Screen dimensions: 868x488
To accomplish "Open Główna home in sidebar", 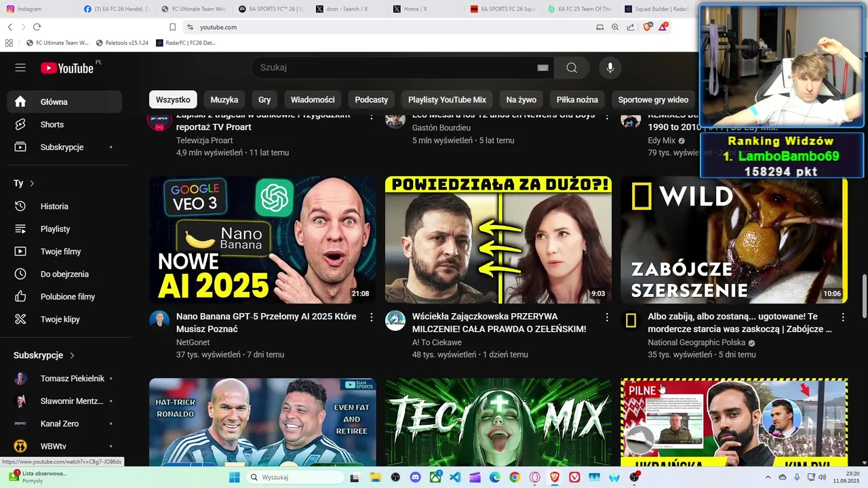I will click(64, 102).
